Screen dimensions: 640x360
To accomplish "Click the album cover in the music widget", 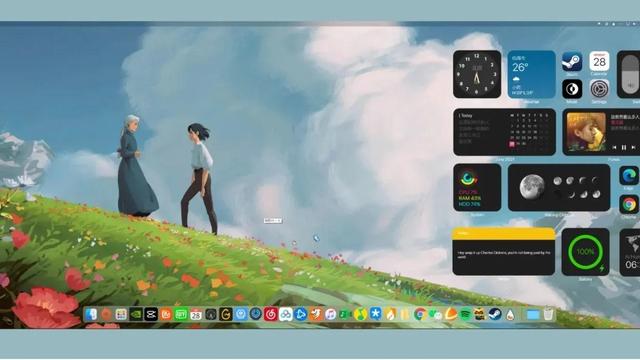I will pos(586,132).
